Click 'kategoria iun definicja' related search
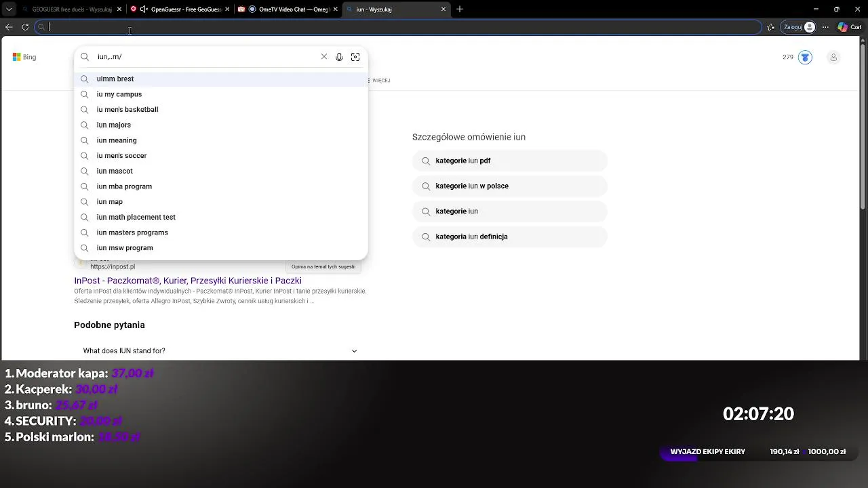Image resolution: width=868 pixels, height=488 pixels. point(510,237)
